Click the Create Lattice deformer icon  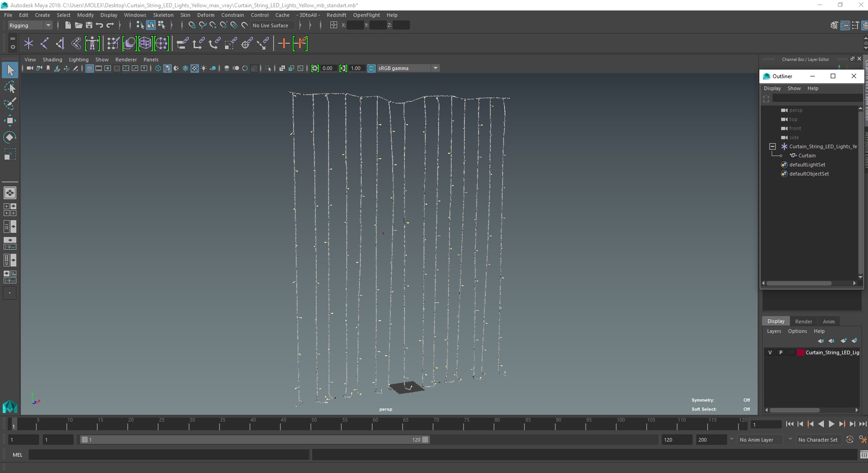pos(145,44)
